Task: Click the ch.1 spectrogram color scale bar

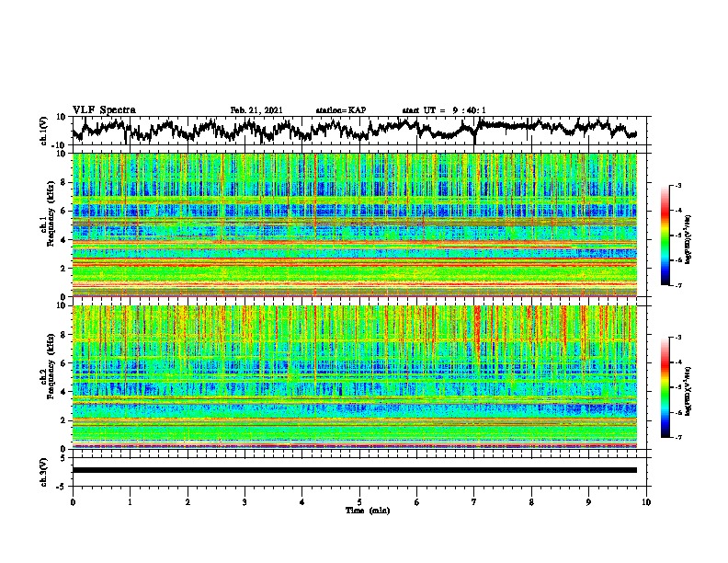Action: point(665,236)
